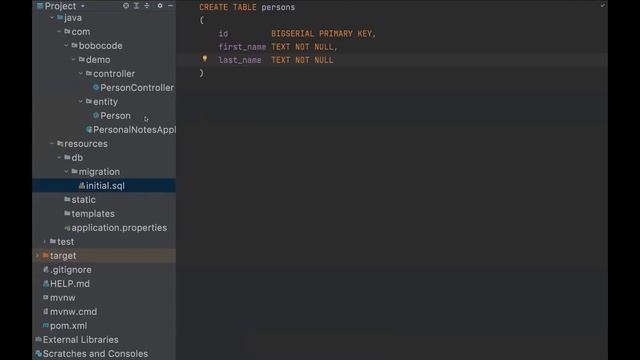Viewport: 640px width, 360px height.
Task: Collapse the demo package arrow
Action: point(73,60)
